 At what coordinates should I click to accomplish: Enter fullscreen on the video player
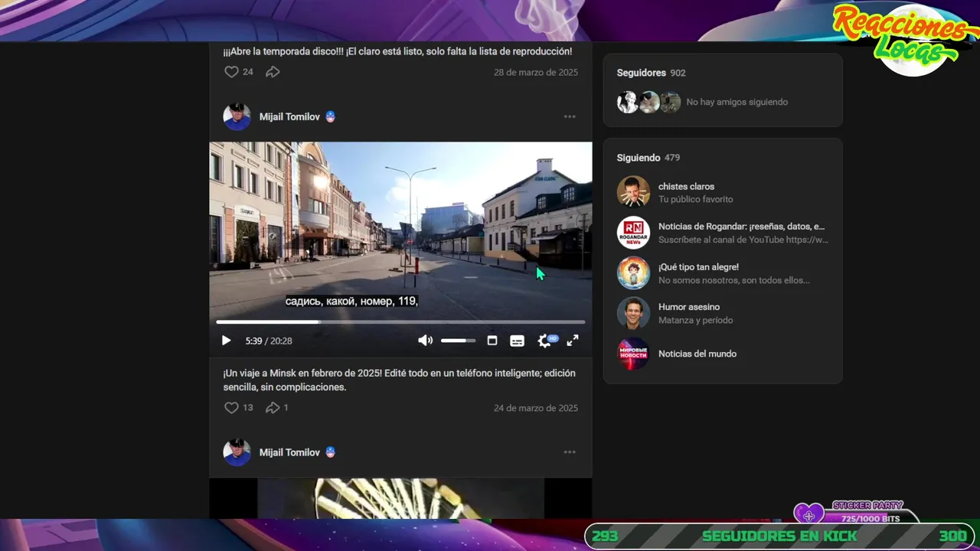click(573, 341)
